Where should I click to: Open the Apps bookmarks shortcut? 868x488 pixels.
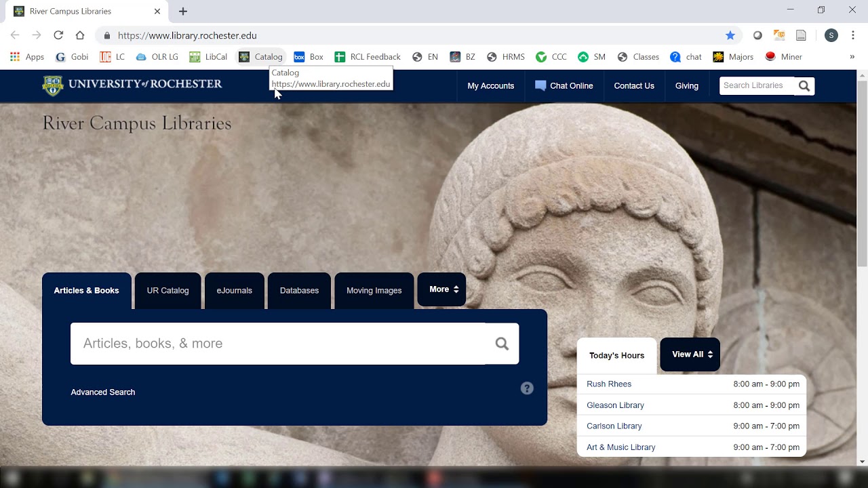point(27,57)
